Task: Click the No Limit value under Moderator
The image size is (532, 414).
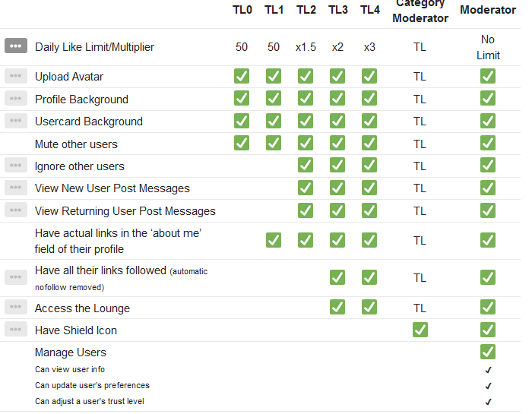Action: click(488, 47)
